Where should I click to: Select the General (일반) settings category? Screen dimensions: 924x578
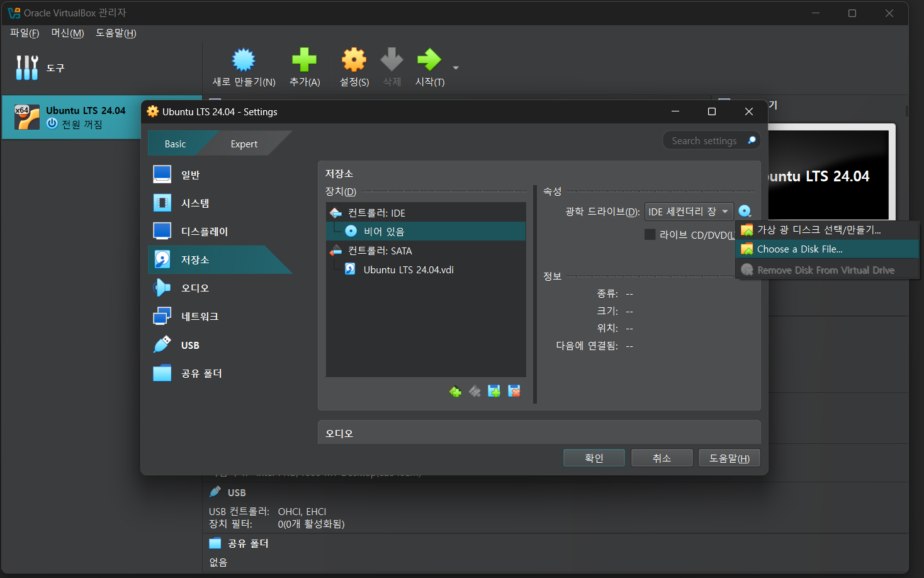[x=220, y=174]
